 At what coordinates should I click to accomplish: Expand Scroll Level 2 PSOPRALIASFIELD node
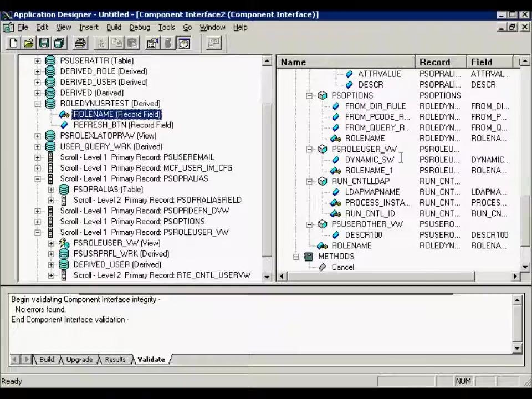click(51, 200)
